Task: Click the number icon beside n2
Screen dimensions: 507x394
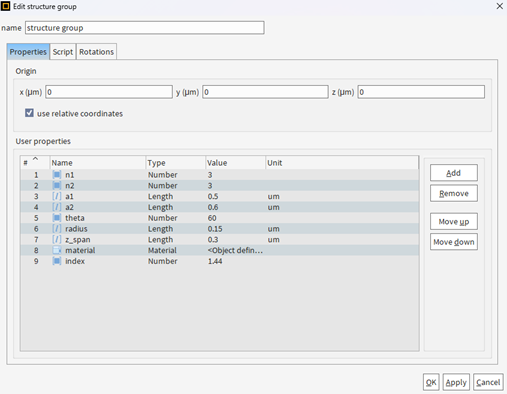Action: 57,185
